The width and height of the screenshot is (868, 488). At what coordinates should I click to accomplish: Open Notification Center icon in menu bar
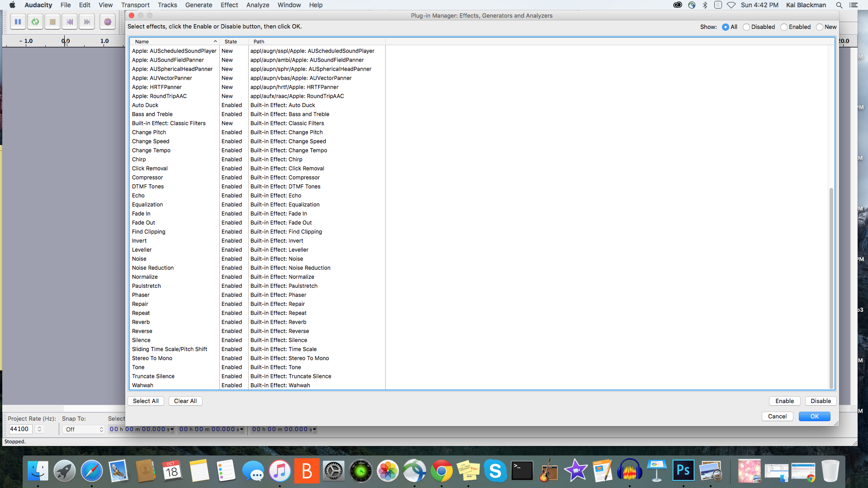pyautogui.click(x=854, y=5)
